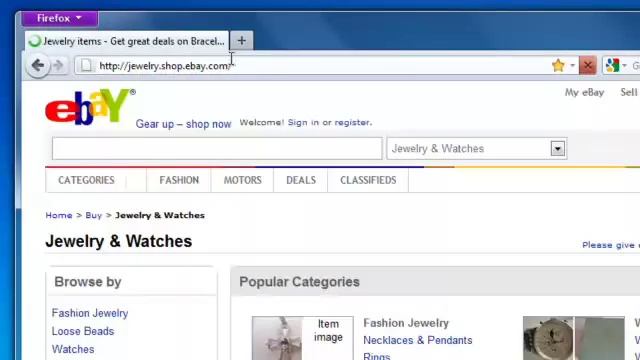This screenshot has width=640, height=360.
Task: Select the Jewelry items browser tab
Action: tap(127, 41)
